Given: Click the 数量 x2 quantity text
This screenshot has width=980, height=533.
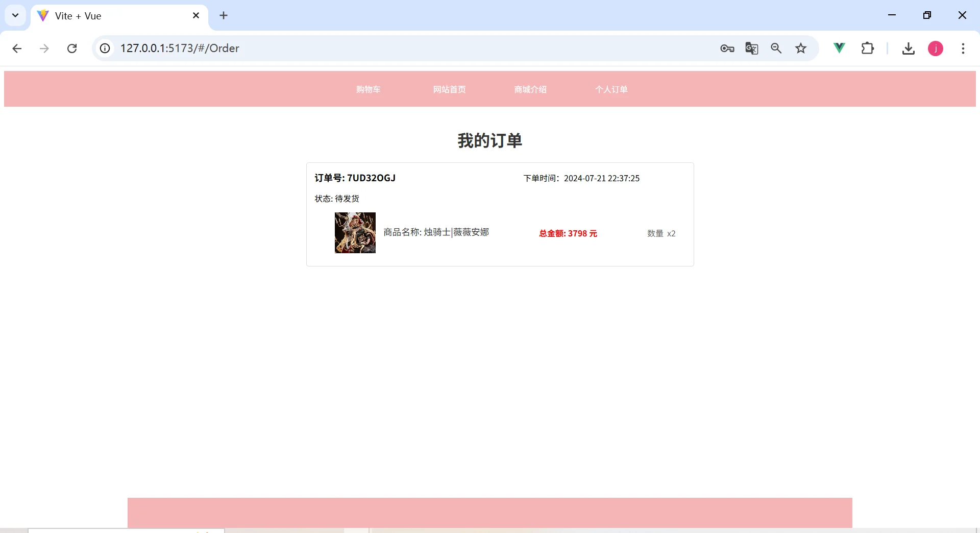Looking at the screenshot, I should coord(661,233).
